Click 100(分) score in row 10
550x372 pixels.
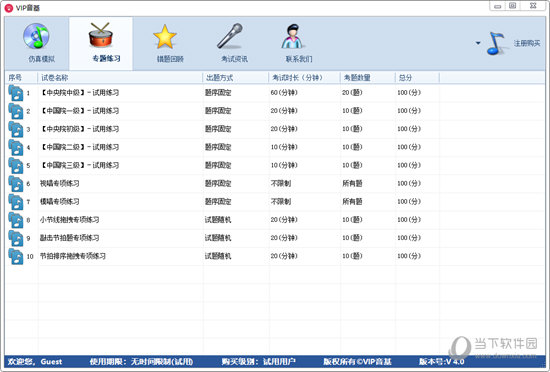409,256
